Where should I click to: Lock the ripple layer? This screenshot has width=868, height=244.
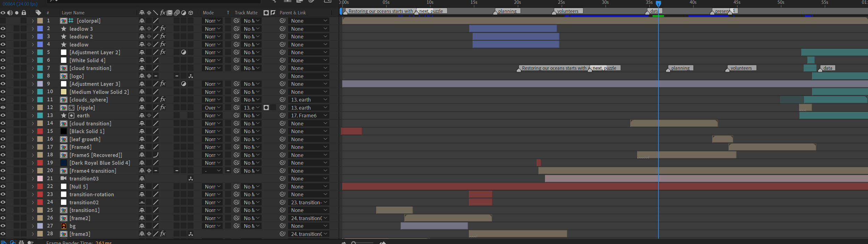coord(24,107)
